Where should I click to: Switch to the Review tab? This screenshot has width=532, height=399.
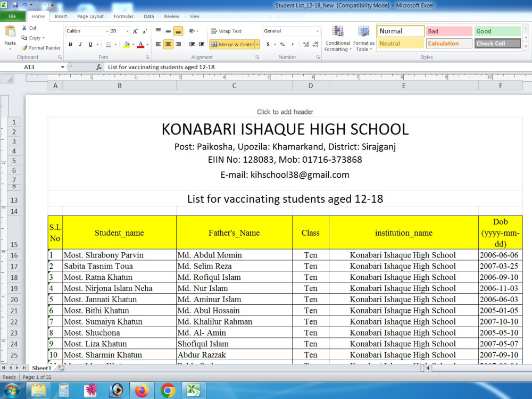point(171,16)
